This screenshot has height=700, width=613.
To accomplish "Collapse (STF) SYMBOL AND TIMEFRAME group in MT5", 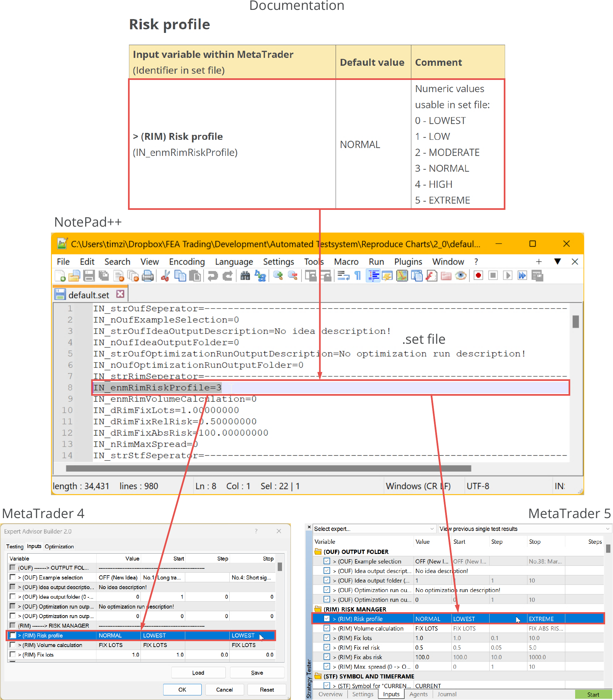I will (318, 676).
